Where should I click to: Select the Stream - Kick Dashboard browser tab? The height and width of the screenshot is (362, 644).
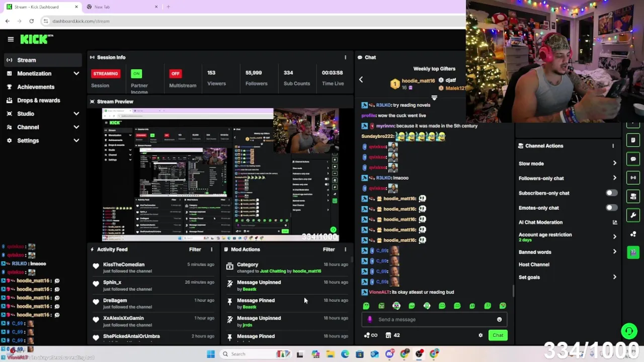(42, 7)
